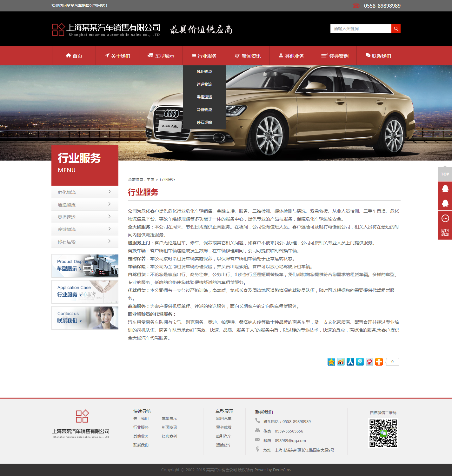The image size is (452, 476).
Task: Go to 联系我们 in the navigation bar
Action: coord(378,56)
